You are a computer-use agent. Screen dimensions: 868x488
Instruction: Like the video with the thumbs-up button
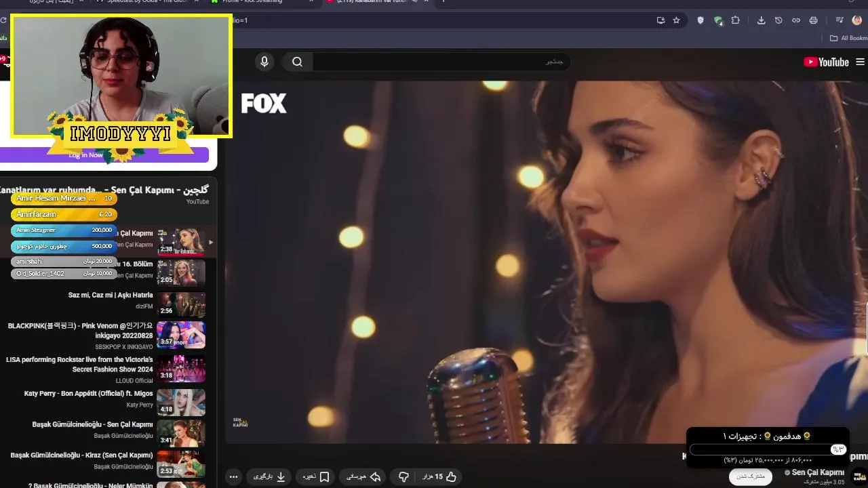(439, 476)
